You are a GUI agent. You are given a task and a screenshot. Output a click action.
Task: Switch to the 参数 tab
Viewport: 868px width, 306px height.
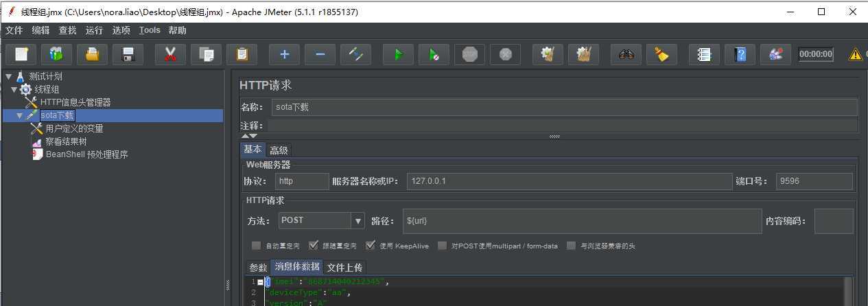point(258,268)
